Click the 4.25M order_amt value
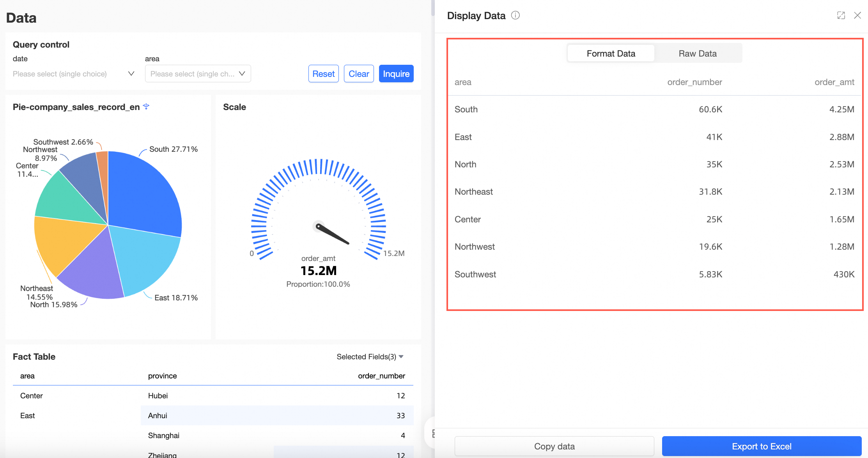The width and height of the screenshot is (868, 458). (841, 109)
